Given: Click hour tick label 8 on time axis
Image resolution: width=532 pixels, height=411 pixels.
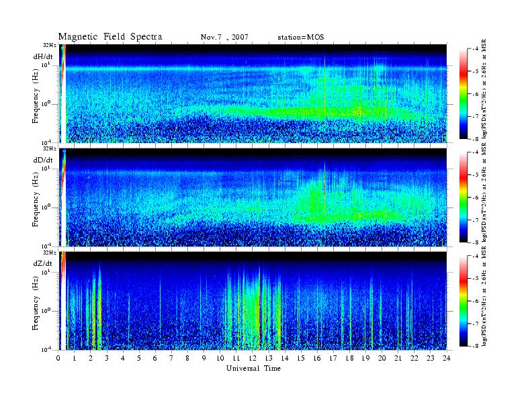Looking at the screenshot, I should coord(187,359).
